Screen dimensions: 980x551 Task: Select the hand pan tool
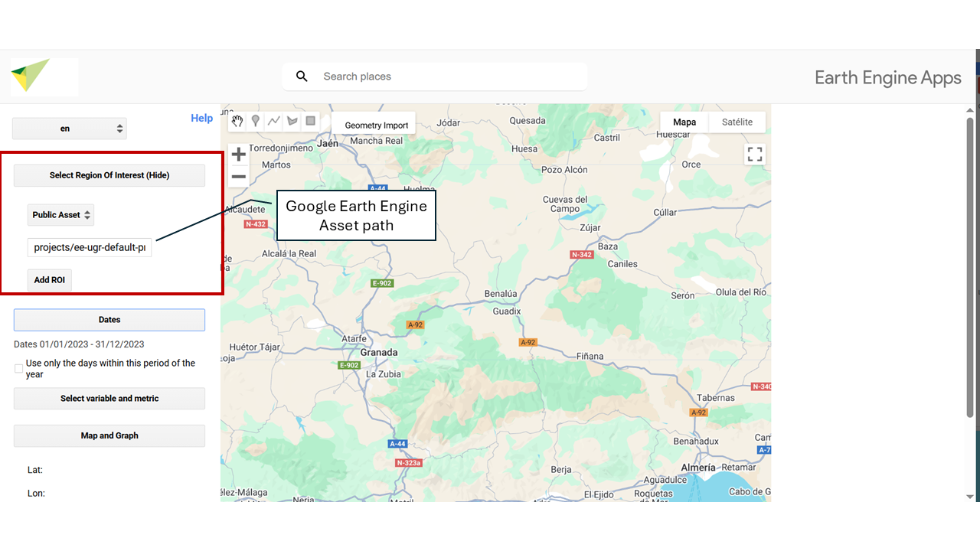237,121
